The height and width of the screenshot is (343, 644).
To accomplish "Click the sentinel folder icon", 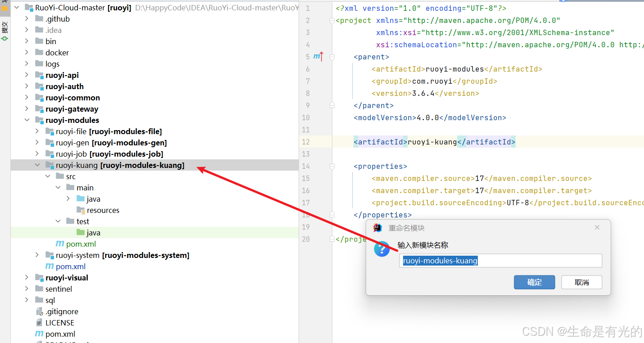I will pos(39,289).
